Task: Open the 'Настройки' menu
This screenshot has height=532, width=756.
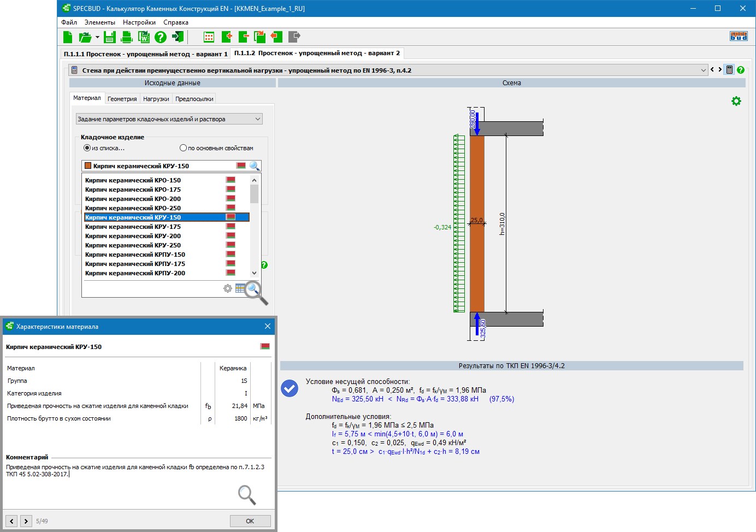Action: point(139,22)
